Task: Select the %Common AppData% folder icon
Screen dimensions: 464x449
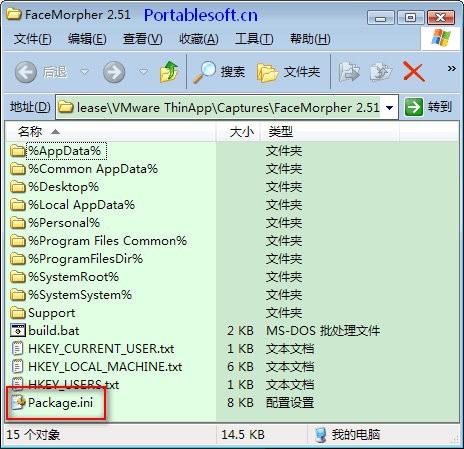Action: click(18, 169)
